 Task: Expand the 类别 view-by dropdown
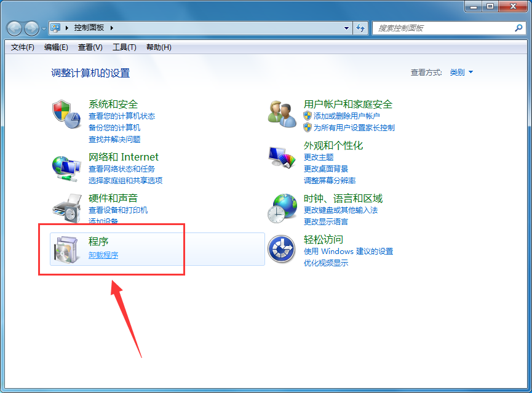pyautogui.click(x=461, y=73)
